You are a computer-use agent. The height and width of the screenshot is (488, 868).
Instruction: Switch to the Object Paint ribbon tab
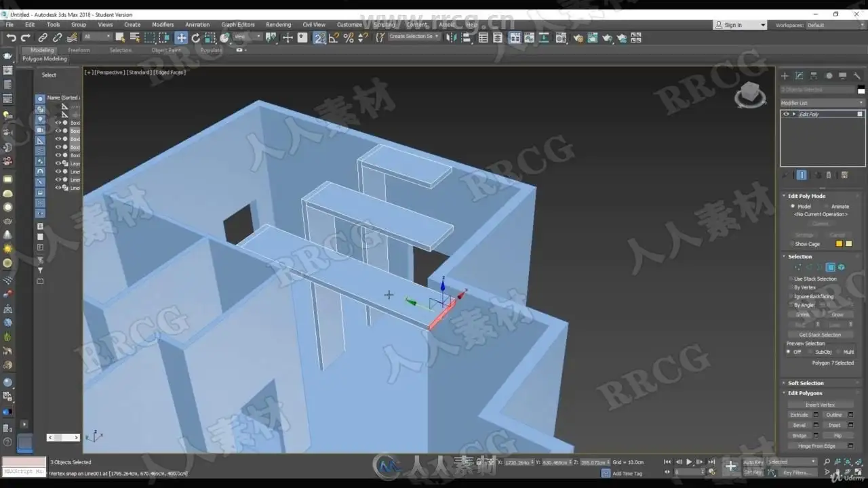[166, 50]
